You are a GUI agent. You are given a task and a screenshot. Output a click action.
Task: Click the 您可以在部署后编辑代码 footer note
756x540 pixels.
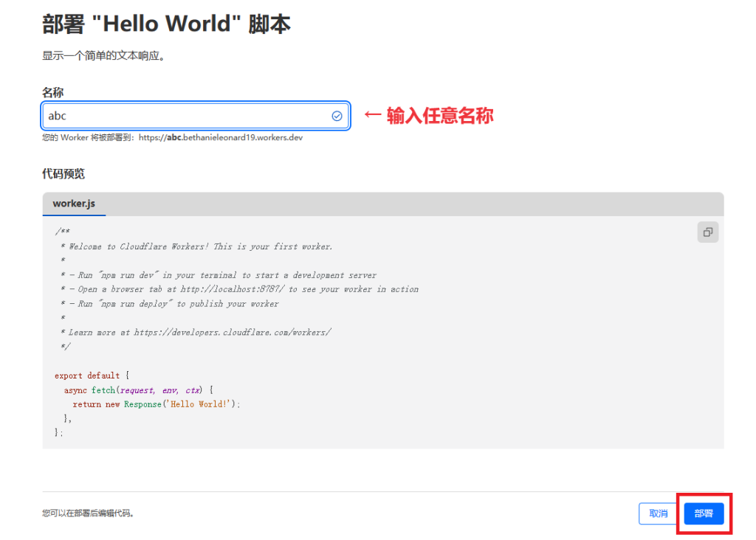89,513
